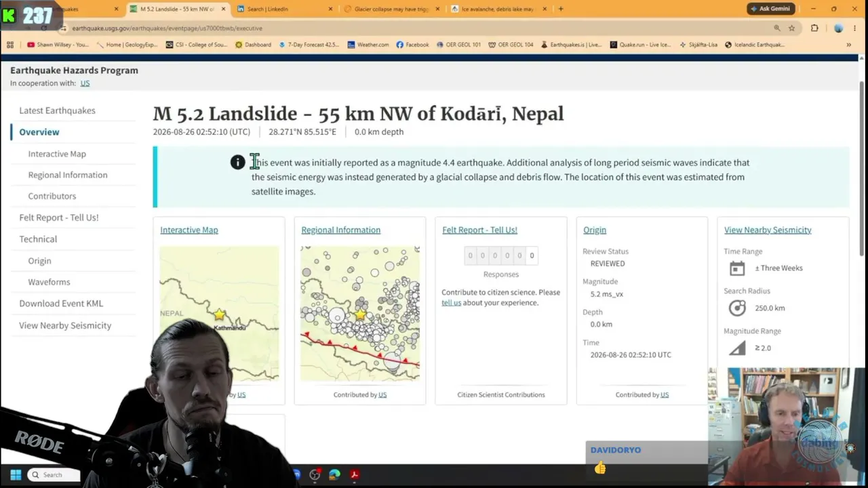Click the calendar Time Range icon
This screenshot has width=868, height=488.
point(737,268)
